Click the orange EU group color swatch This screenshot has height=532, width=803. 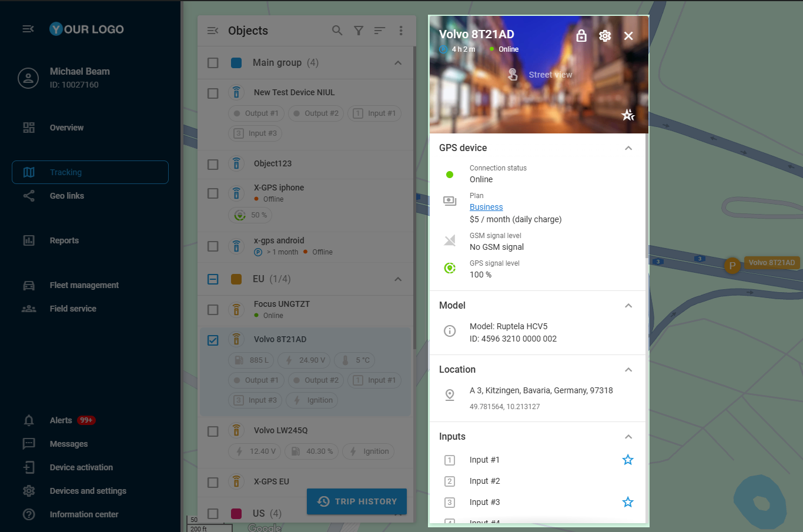tap(236, 279)
